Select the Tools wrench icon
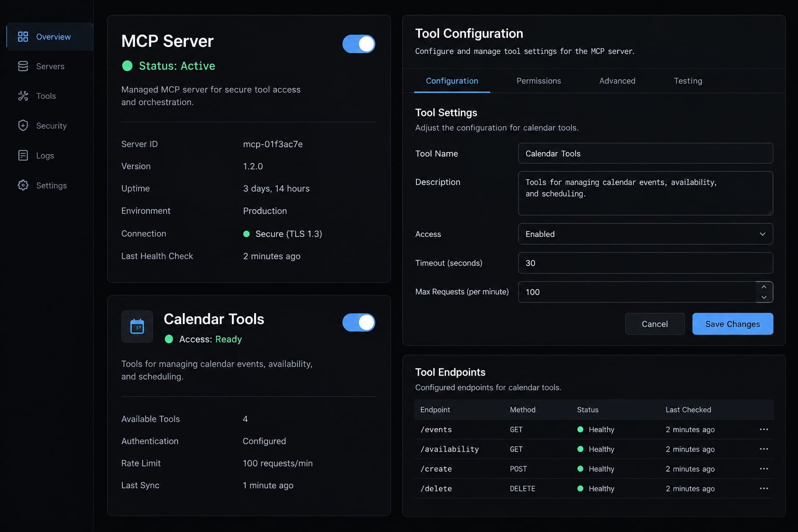Viewport: 798px width, 532px height. click(23, 96)
